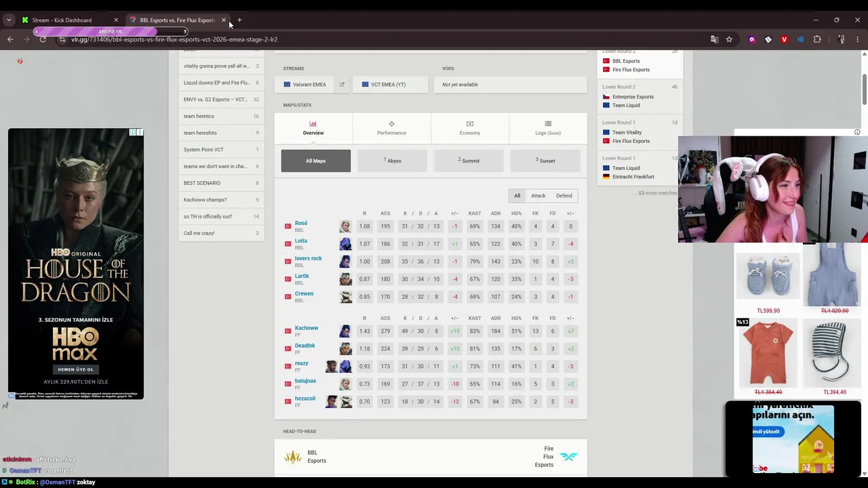Click batujnax's agent icon

pyautogui.click(x=345, y=384)
